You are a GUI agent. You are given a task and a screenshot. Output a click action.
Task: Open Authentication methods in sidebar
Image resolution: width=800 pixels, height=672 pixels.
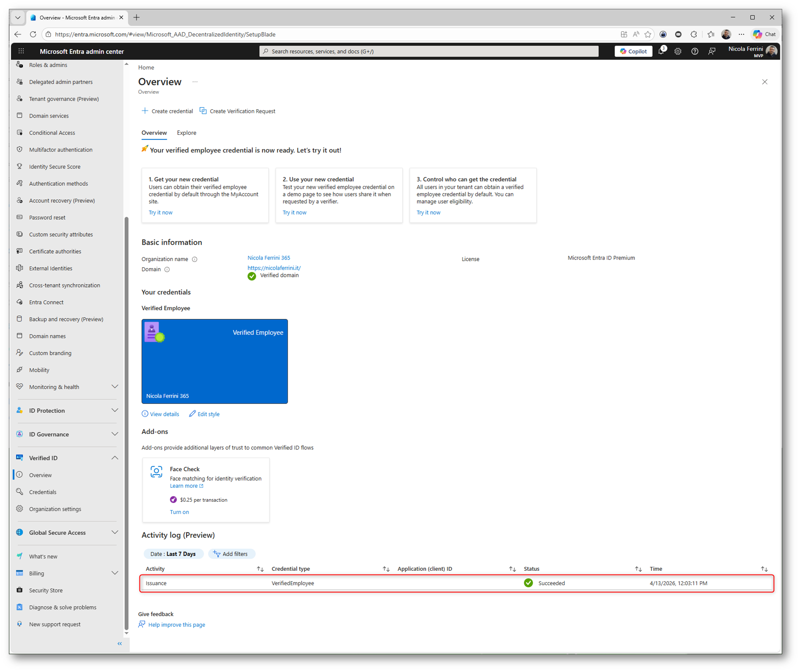[58, 183]
